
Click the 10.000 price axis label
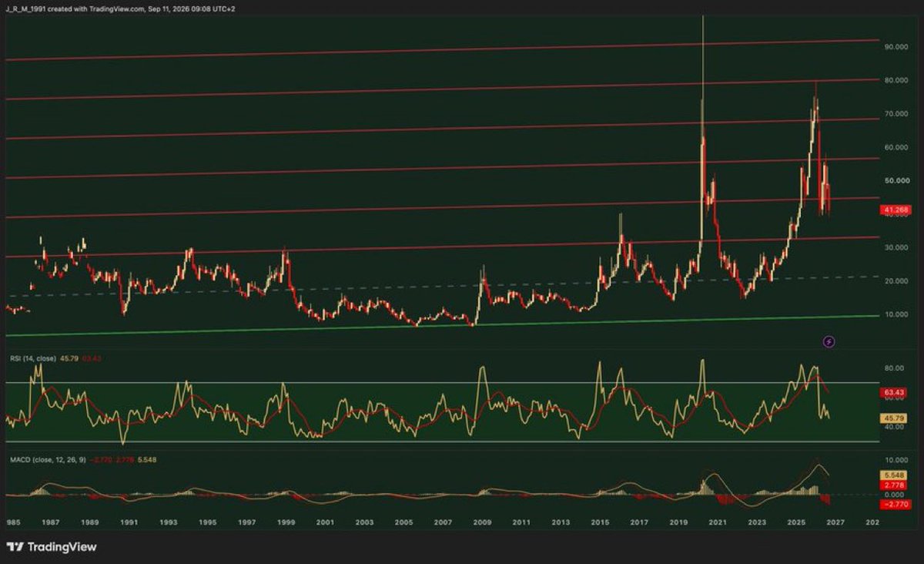tap(898, 314)
